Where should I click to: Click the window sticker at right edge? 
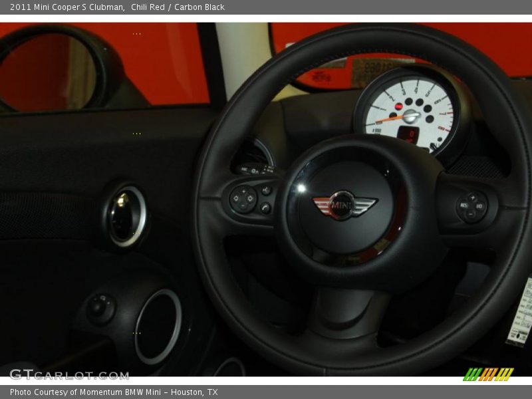[521, 313]
